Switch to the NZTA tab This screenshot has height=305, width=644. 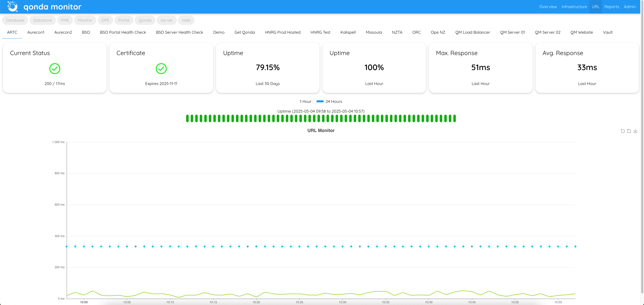[x=397, y=32]
